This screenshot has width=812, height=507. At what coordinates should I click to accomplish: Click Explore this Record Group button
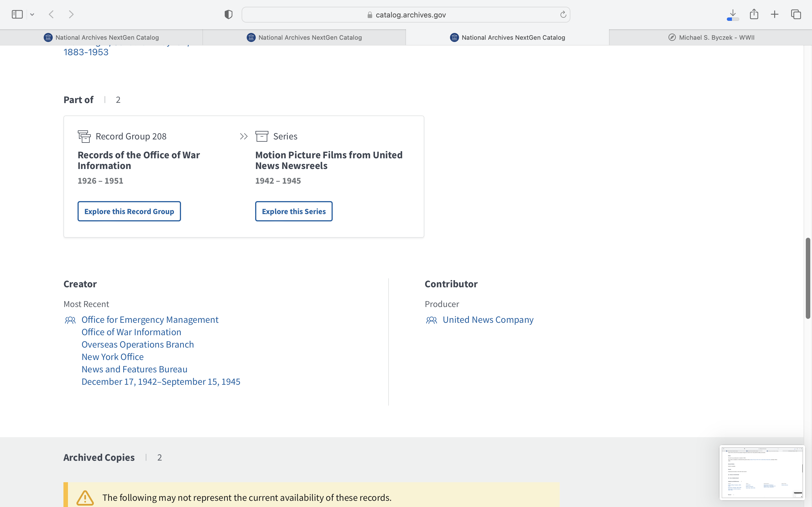129,211
